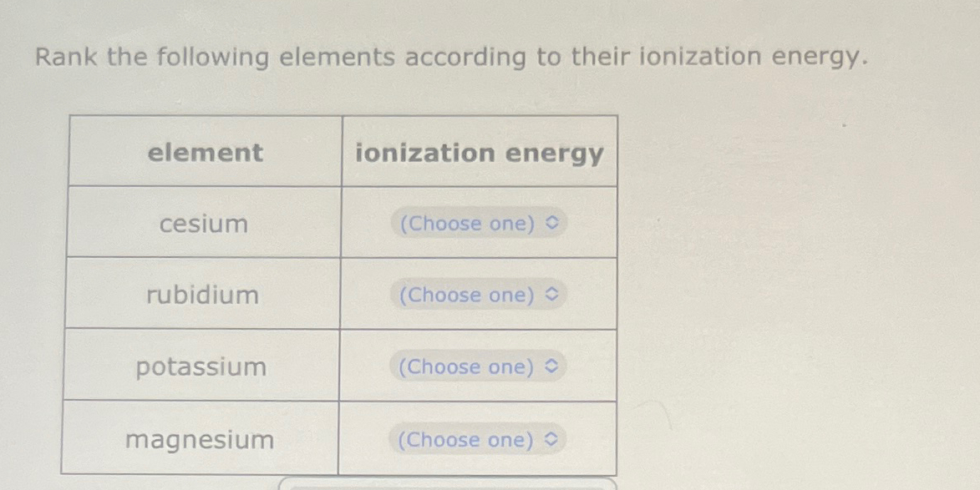The width and height of the screenshot is (980, 490).
Task: Select the rubidium row label
Action: click(203, 295)
